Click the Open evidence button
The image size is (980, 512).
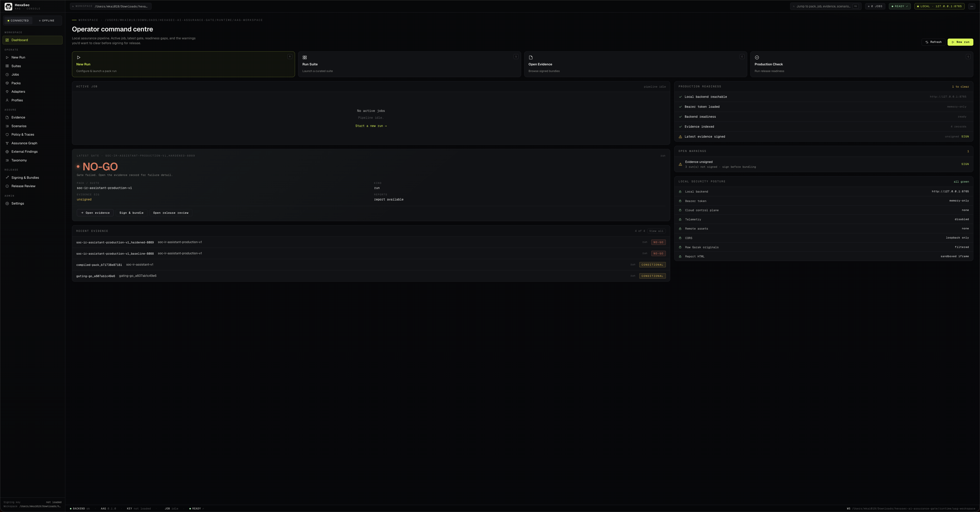coord(95,213)
